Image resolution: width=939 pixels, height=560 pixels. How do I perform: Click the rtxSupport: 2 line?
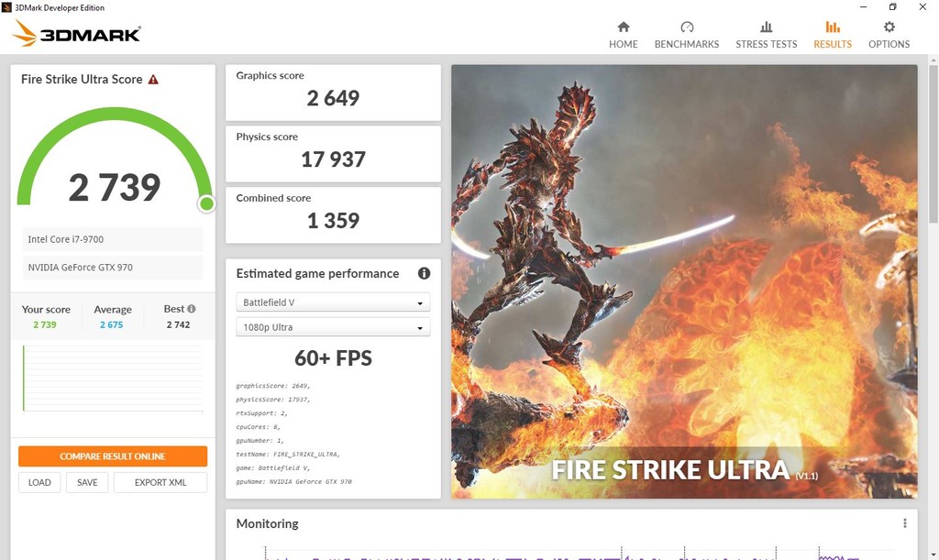pos(261,413)
